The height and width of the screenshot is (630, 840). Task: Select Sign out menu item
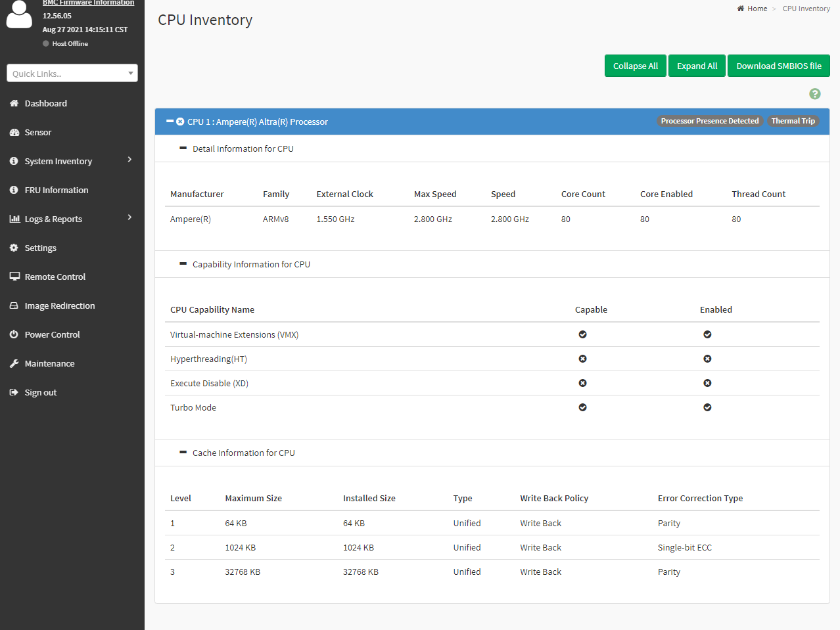[x=72, y=392]
